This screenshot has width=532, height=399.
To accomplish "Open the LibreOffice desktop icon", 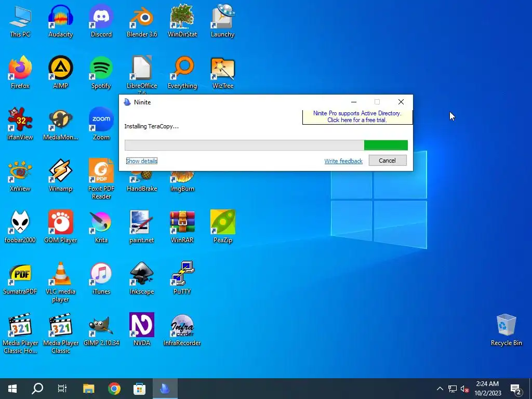I will [142, 75].
